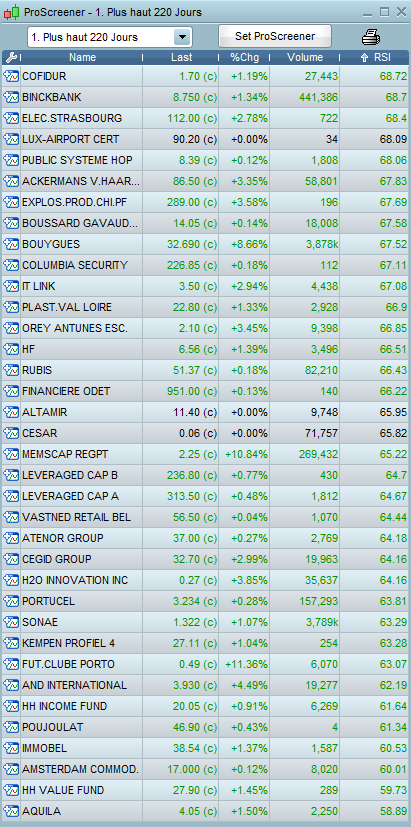Select HH INCOME FUND name
The height and width of the screenshot is (827, 411).
64,706
